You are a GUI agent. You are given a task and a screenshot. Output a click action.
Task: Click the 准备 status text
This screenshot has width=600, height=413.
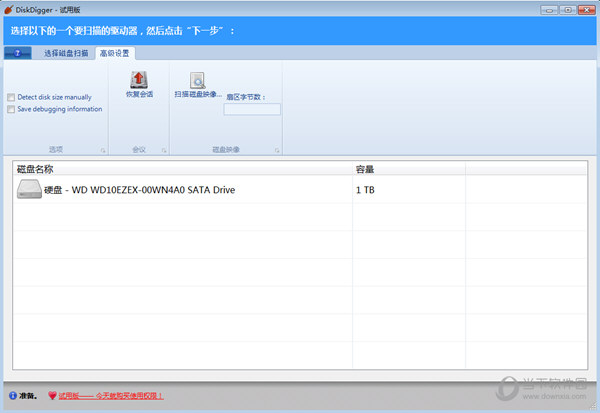28,396
